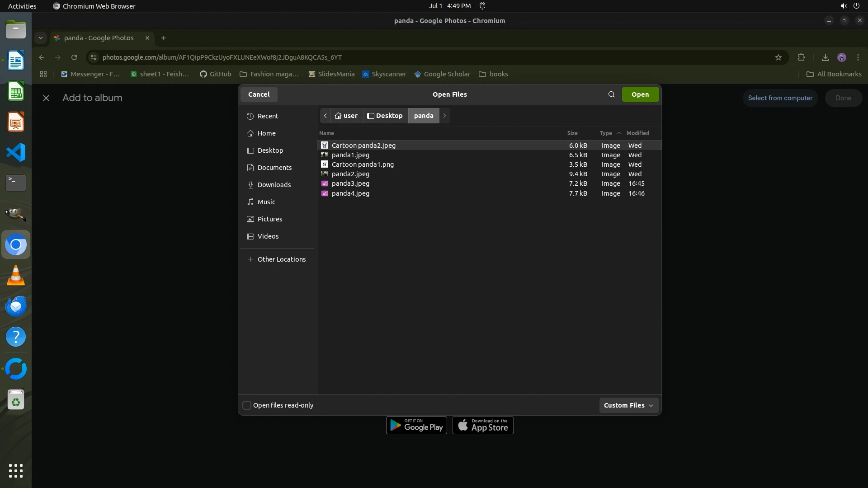The image size is (868, 488).
Task: Sort files by the Type column
Action: (x=606, y=133)
